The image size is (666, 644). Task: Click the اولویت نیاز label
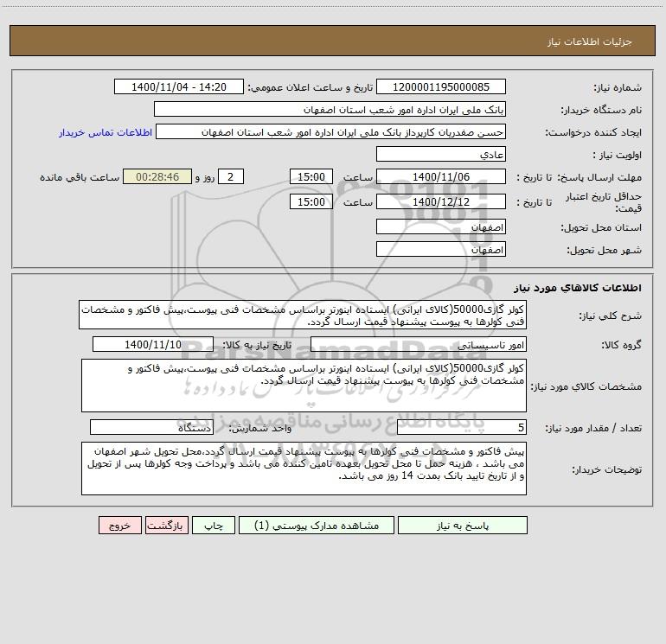[618, 155]
